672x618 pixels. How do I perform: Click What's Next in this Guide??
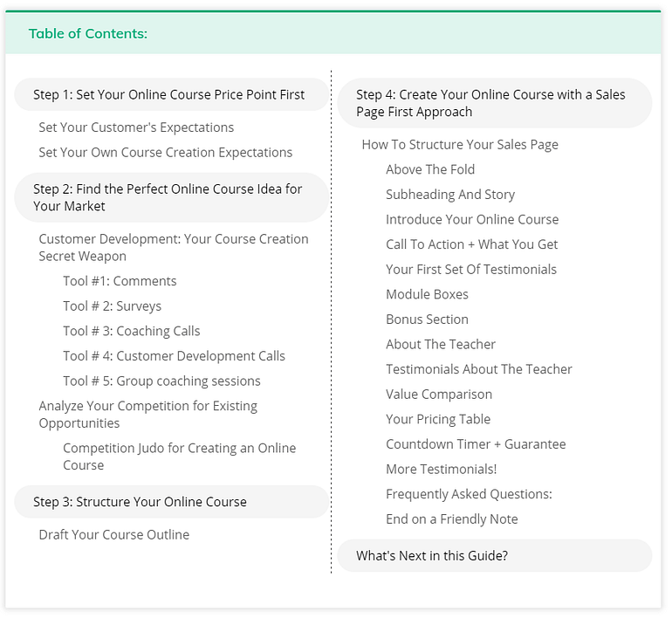click(x=432, y=555)
